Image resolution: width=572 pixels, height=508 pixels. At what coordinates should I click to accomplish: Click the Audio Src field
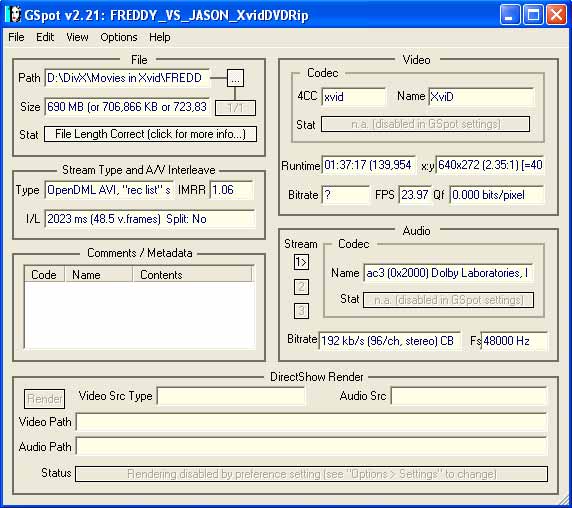(469, 396)
